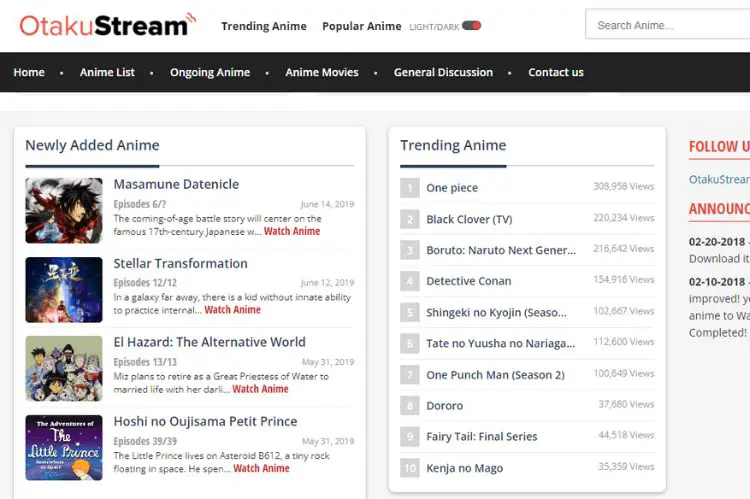Click rank badge 5 beside Shingeki no Kyojin
The image size is (750, 499).
tap(410, 312)
